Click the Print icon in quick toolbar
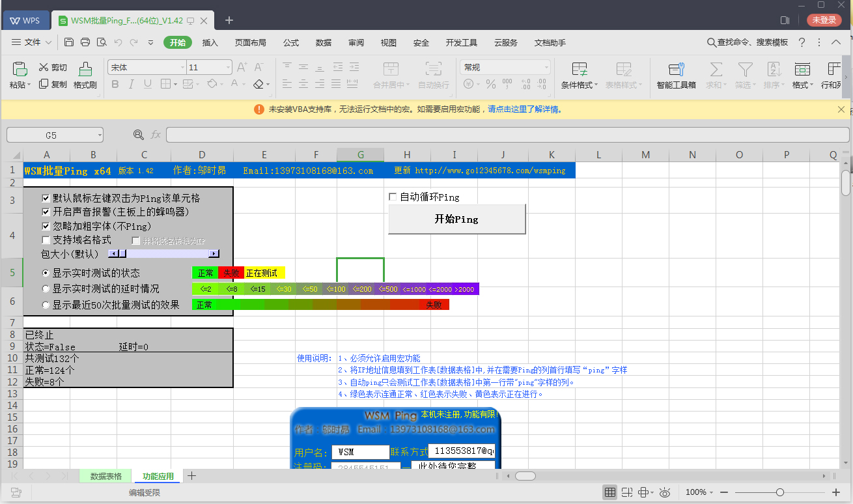 tap(85, 42)
